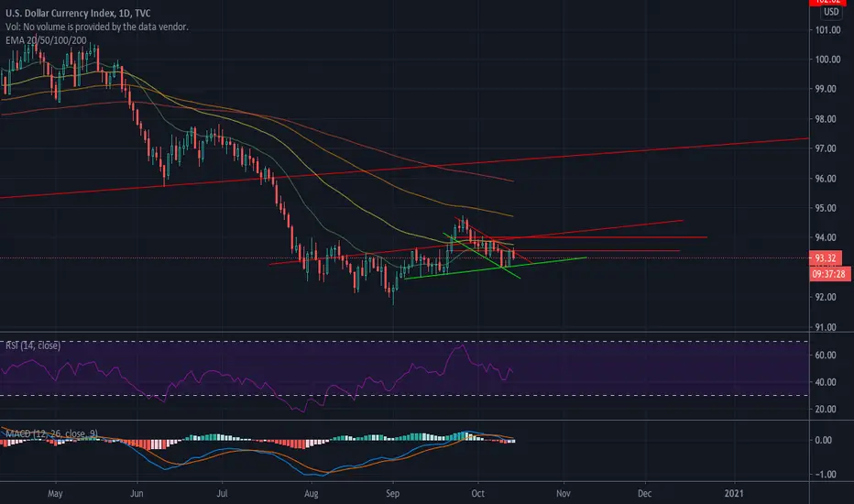Click the 99.00 price axis label
Screen dimensions: 854x504
(x=825, y=89)
